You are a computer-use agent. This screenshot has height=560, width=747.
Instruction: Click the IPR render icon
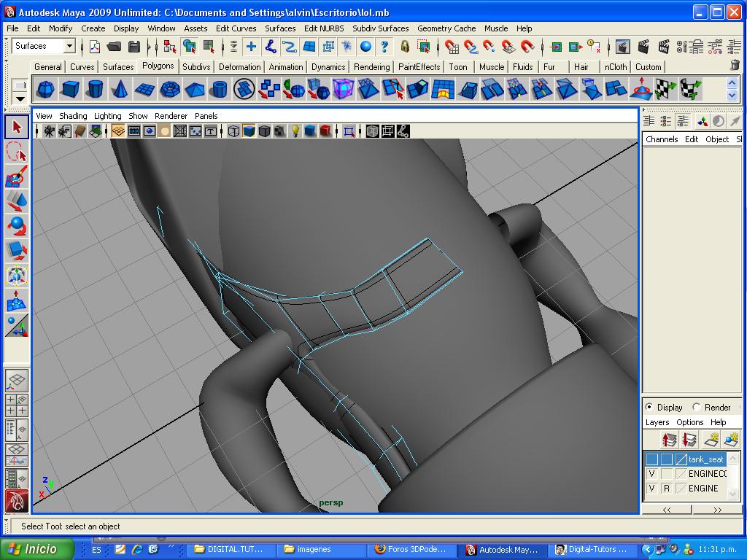tap(664, 46)
